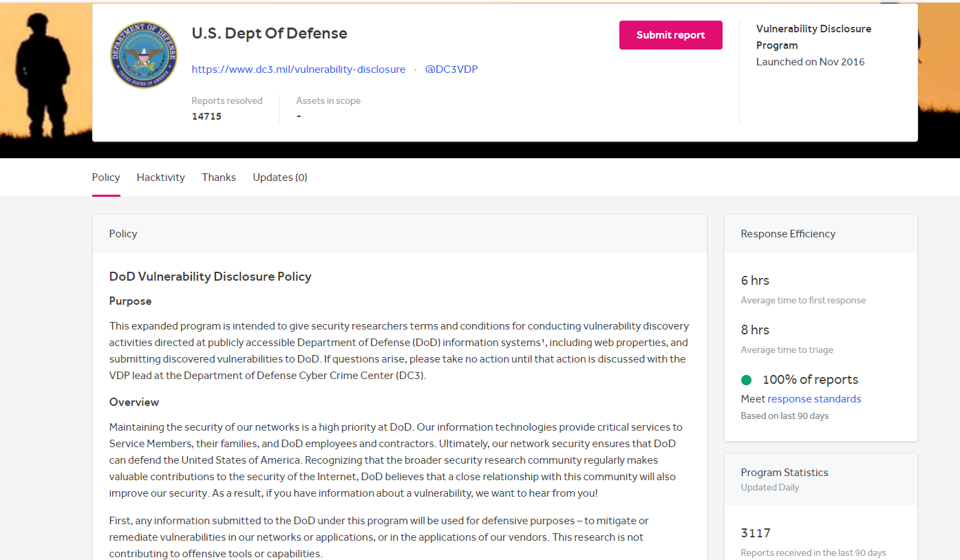Click the 8 hrs triage time value
This screenshot has height=560, width=960.
click(x=755, y=330)
